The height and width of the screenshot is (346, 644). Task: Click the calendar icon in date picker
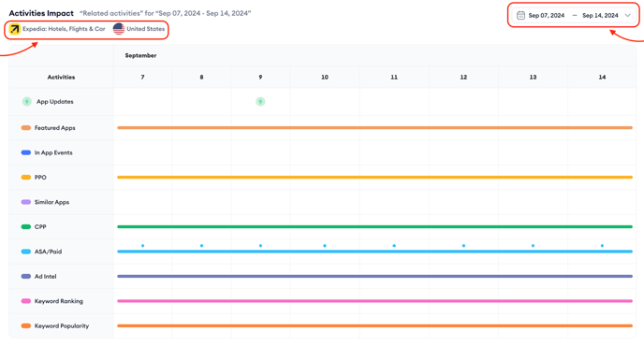[x=520, y=15]
